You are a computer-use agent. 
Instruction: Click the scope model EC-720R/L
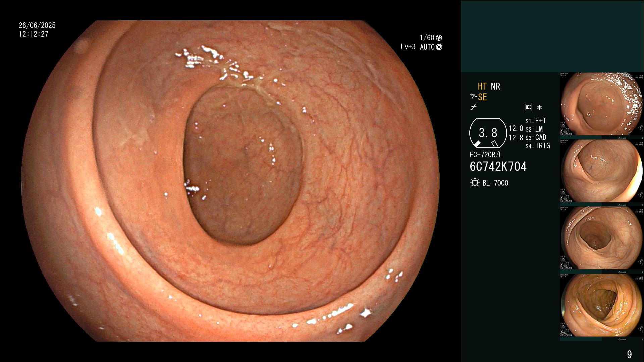click(x=486, y=155)
